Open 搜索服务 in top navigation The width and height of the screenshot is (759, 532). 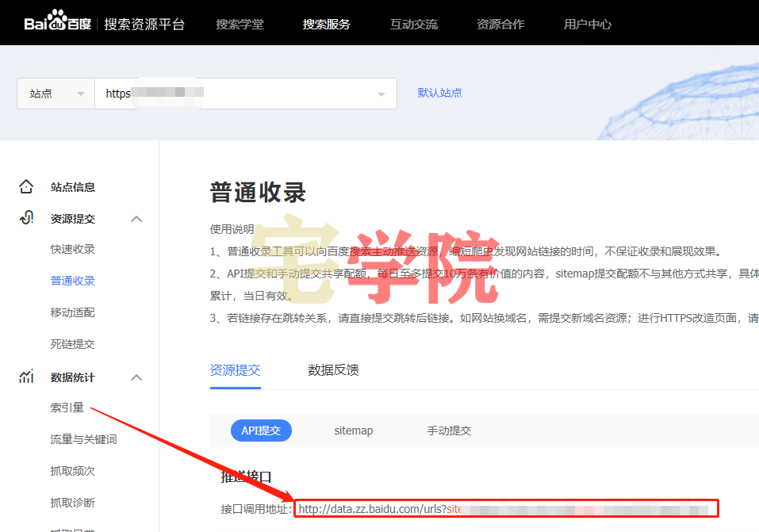326,24
